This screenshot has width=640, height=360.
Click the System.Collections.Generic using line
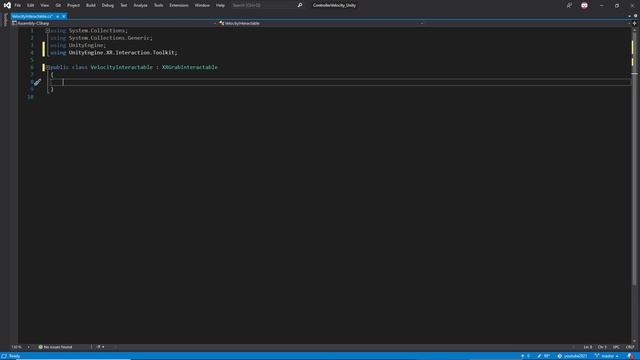101,38
